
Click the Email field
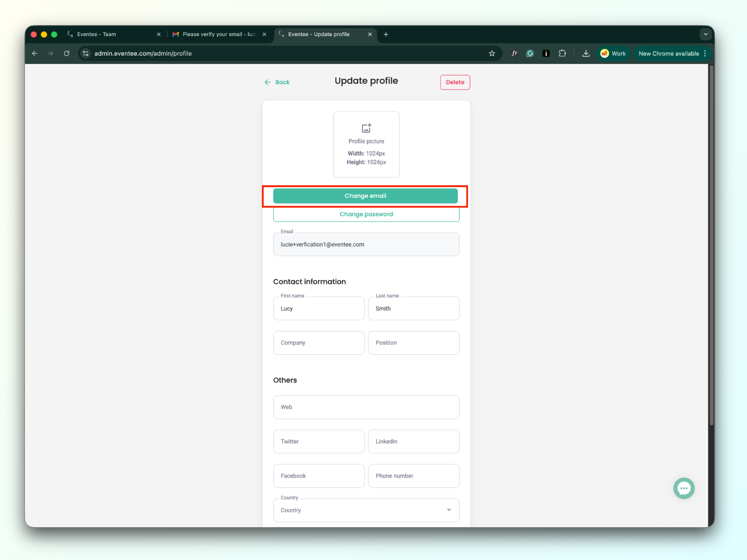point(366,245)
